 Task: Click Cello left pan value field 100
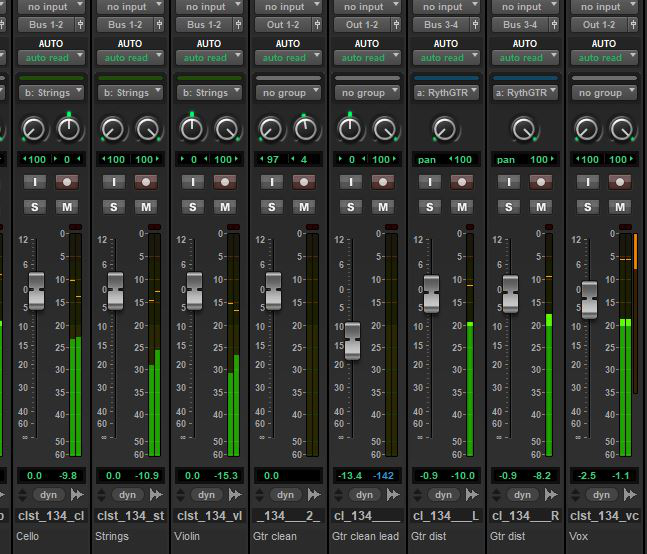35,160
